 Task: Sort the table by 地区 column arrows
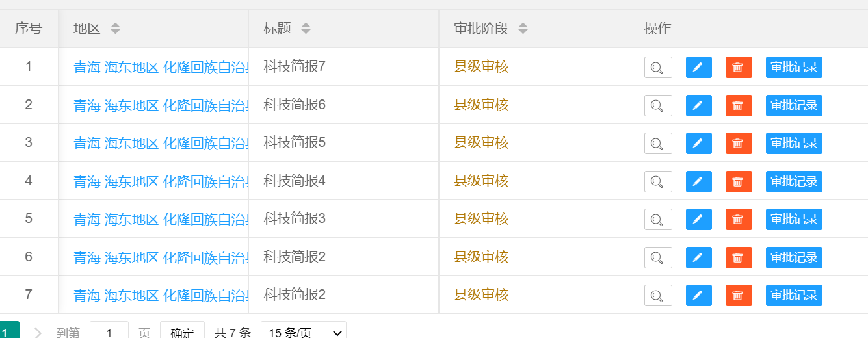tap(115, 29)
